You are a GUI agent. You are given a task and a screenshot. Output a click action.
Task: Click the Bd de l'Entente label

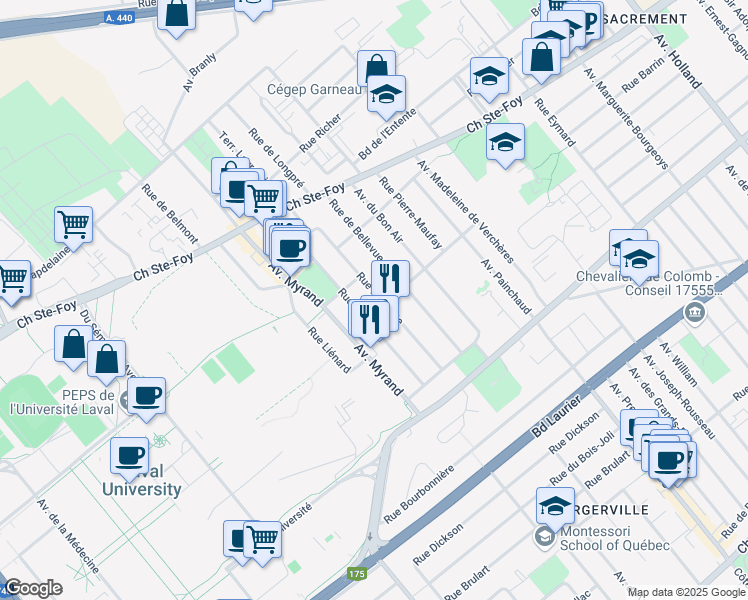[387, 134]
